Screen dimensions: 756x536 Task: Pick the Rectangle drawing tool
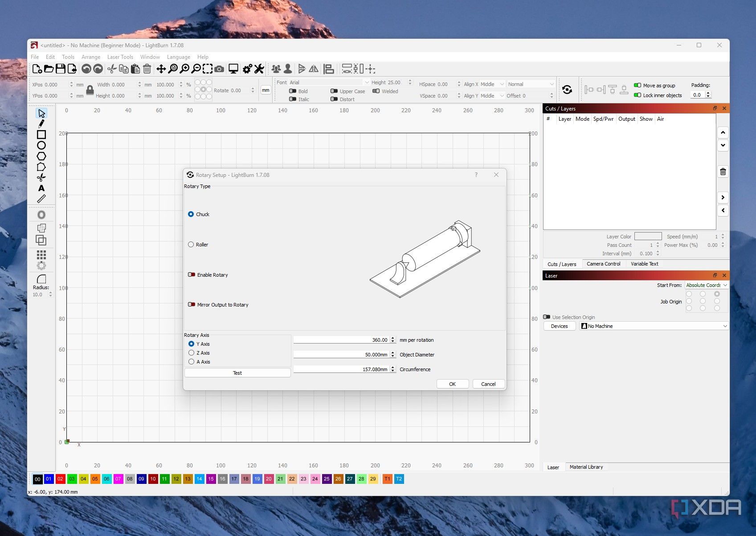coord(41,135)
